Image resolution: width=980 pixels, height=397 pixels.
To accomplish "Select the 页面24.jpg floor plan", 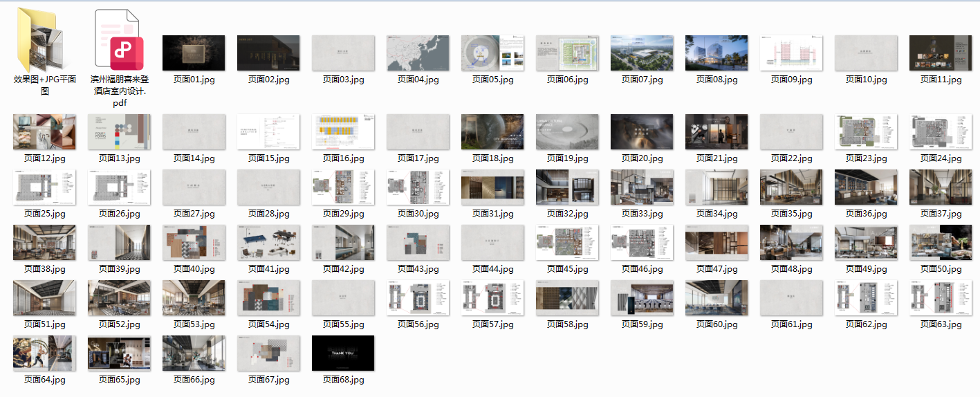I will (941, 132).
